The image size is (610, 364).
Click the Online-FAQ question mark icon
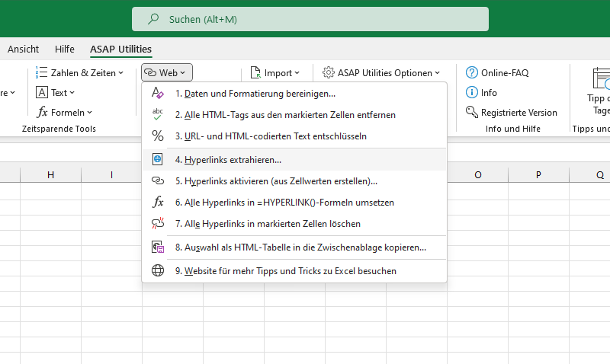click(x=471, y=72)
